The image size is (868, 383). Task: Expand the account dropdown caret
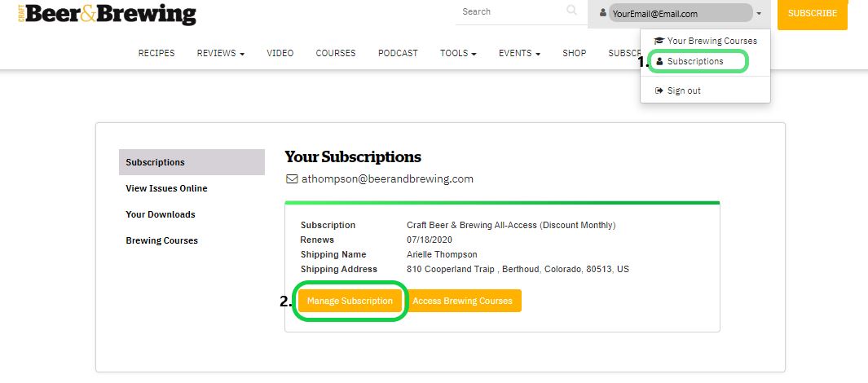coord(759,13)
